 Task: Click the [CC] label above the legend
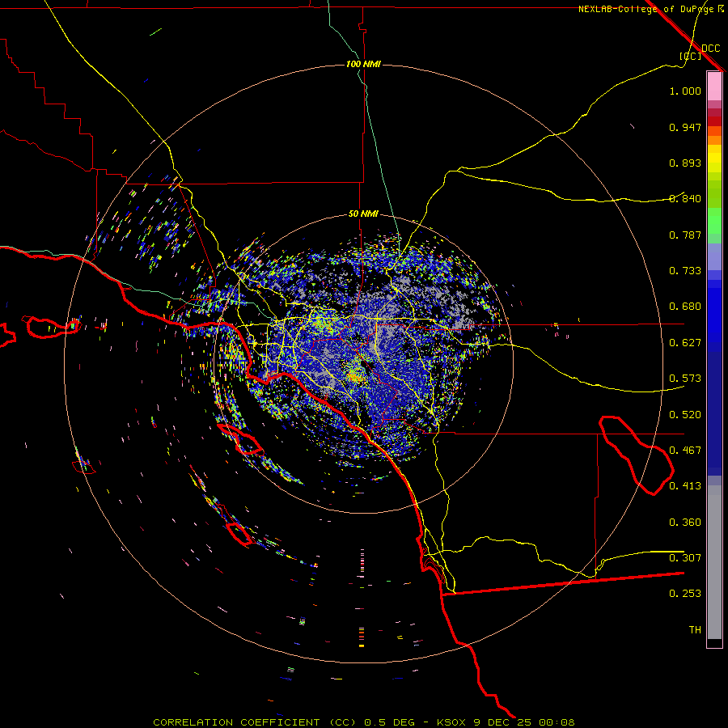[690, 56]
